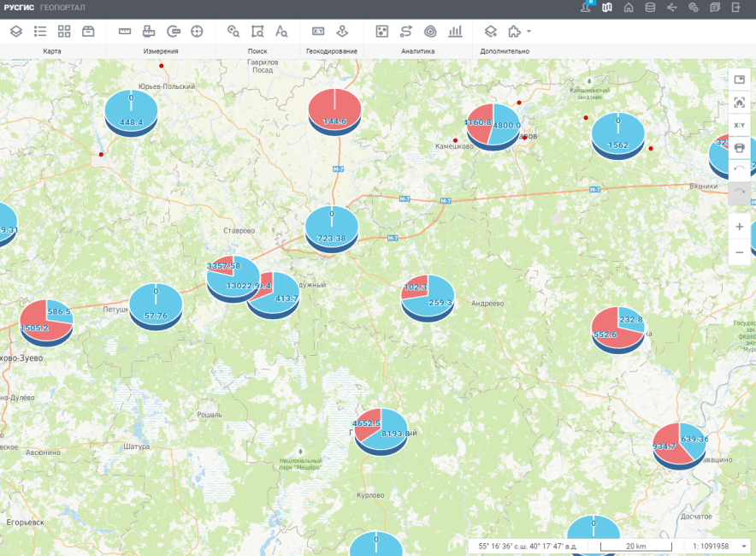The width and height of the screenshot is (756, 556).
Task: Click the 20 km scale bar
Action: (x=636, y=546)
